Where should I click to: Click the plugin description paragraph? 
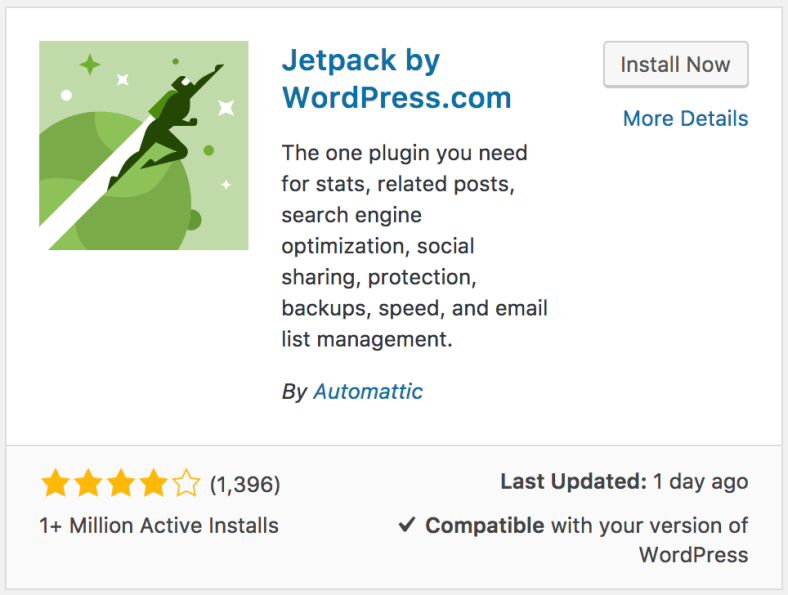[x=414, y=246]
